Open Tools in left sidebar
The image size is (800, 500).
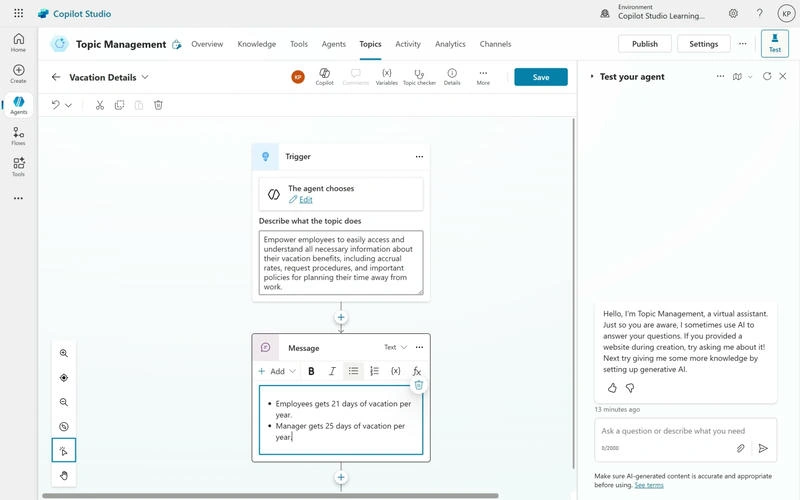(18, 167)
